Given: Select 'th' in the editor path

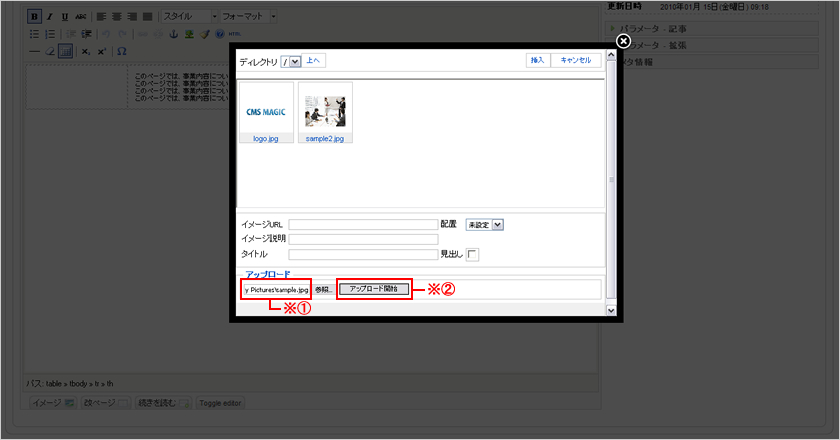Looking at the screenshot, I should [110, 384].
